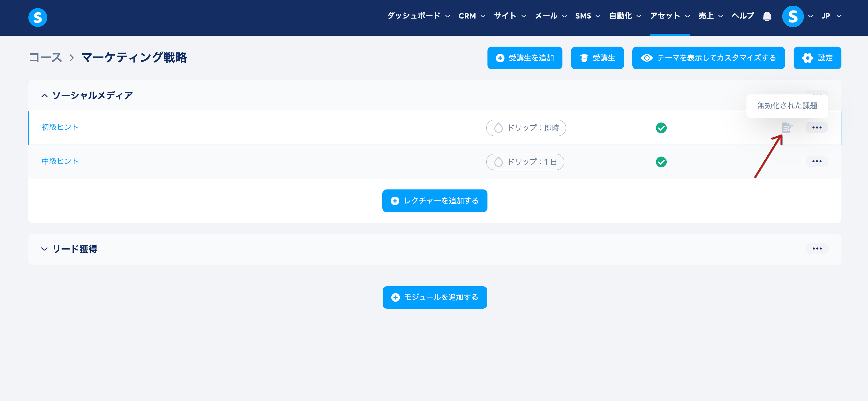This screenshot has width=868, height=401.
Task: Open the 初級ヒント lecture link
Action: click(60, 127)
